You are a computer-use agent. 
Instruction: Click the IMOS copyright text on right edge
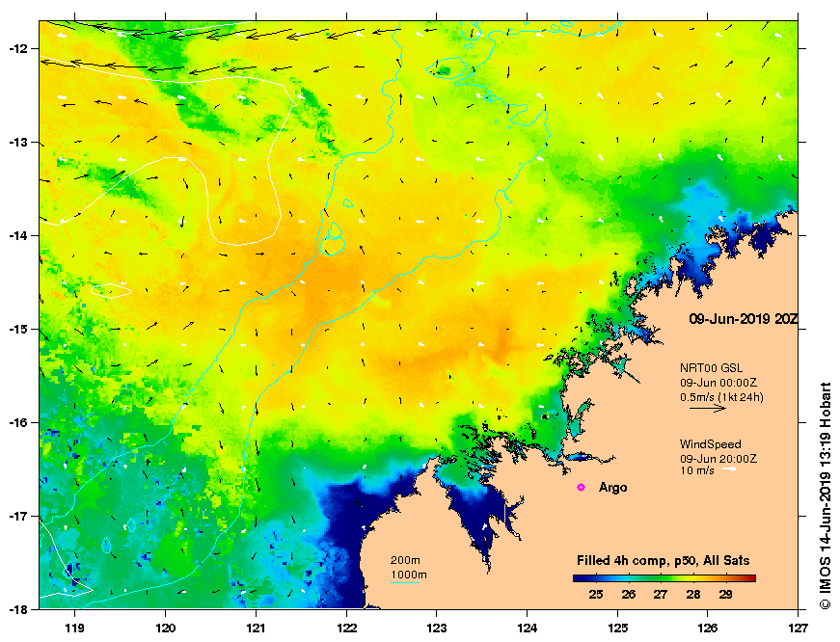[825, 495]
